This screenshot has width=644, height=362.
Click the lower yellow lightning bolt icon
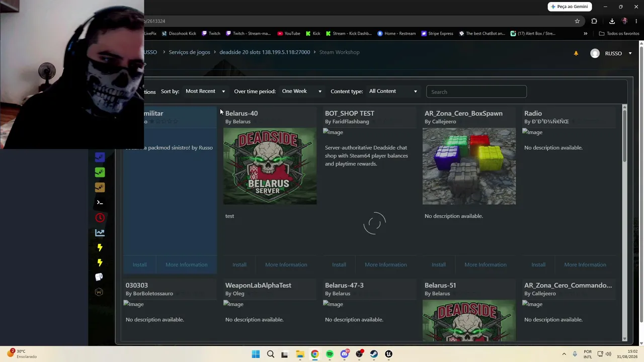tap(100, 262)
